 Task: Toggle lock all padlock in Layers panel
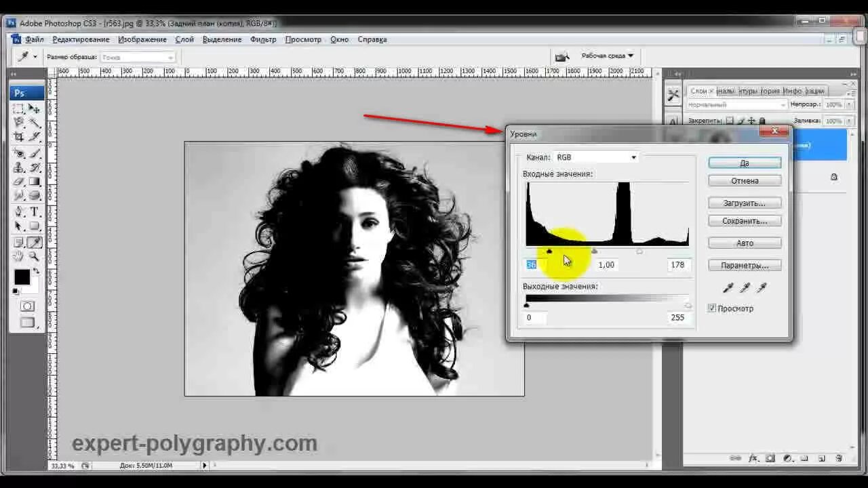[762, 121]
